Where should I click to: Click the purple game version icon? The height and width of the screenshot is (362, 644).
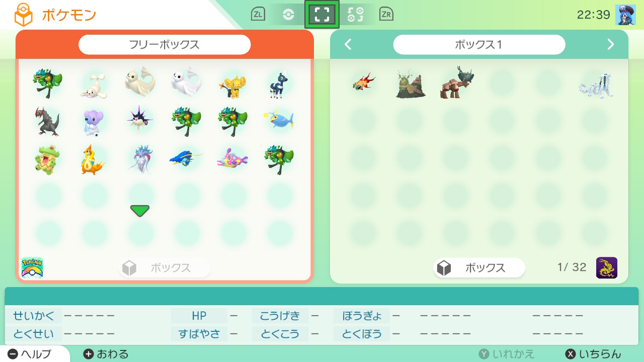[607, 267]
